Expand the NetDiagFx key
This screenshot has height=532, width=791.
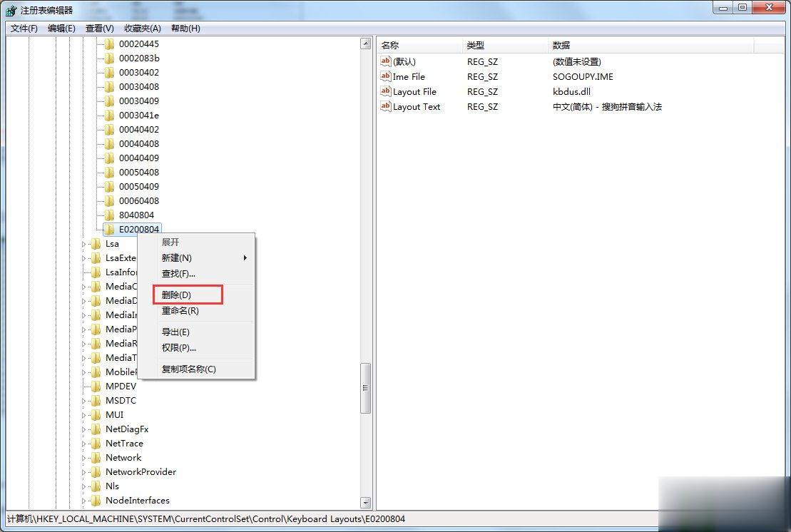83,429
